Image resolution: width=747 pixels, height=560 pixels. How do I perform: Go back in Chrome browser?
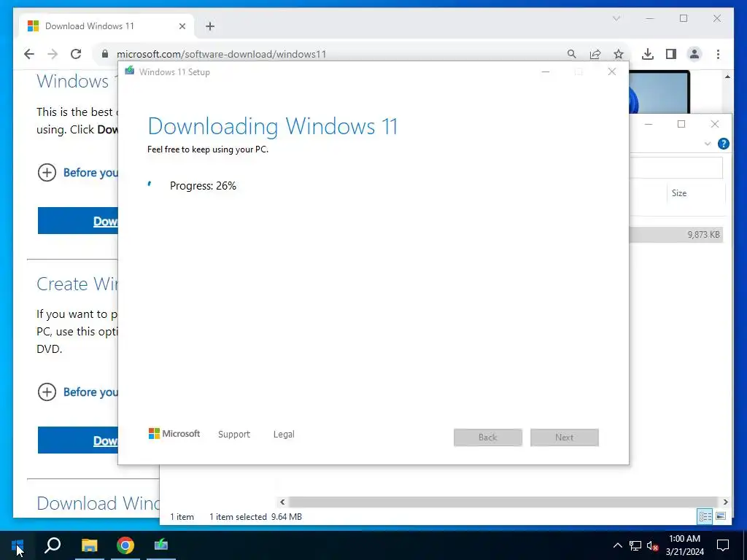[x=29, y=54]
